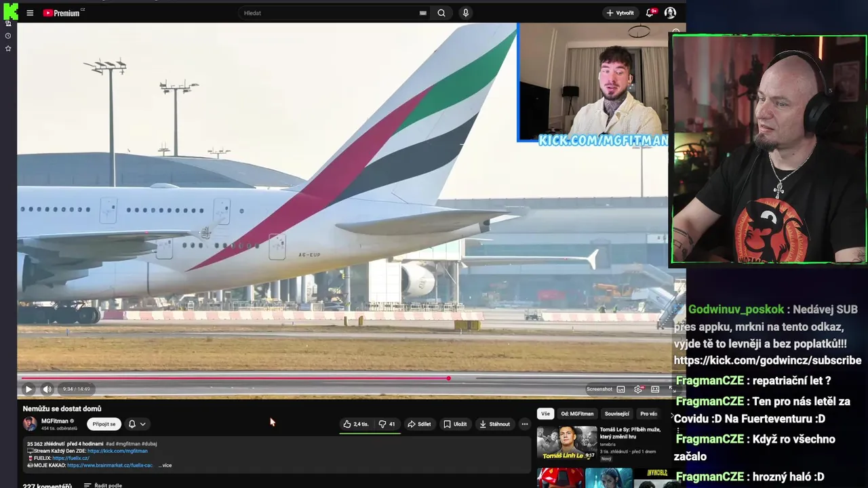Enter fullscreen mode on player
The width and height of the screenshot is (868, 488).
671,389
